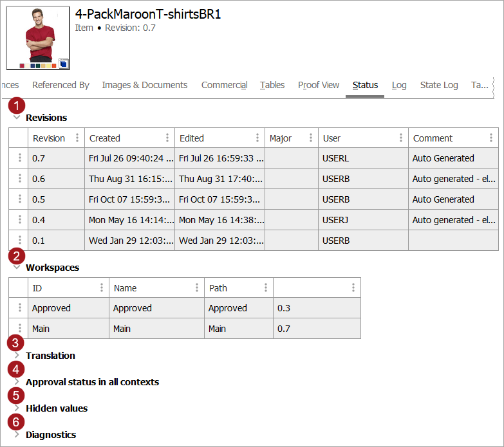This screenshot has width=504, height=447.
Task: Open row menu for Approved workspace
Action: coord(19,307)
